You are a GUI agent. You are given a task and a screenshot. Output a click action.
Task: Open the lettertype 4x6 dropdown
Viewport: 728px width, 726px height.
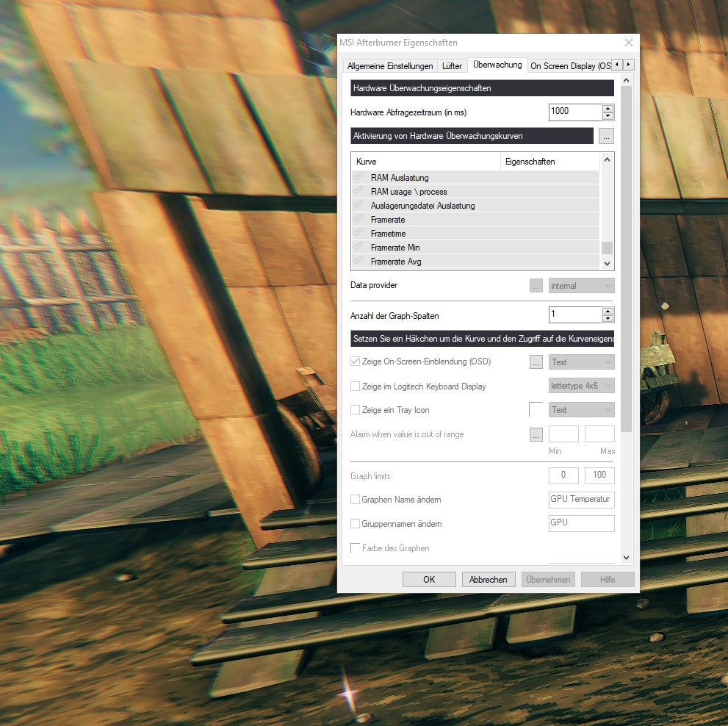pos(581,386)
